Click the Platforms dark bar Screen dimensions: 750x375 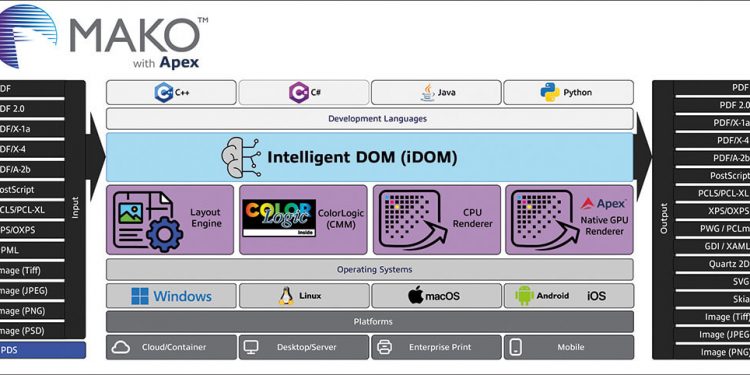coord(370,321)
